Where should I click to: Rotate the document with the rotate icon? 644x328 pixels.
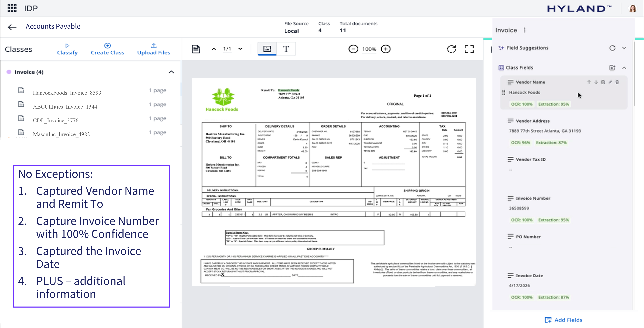pos(452,49)
